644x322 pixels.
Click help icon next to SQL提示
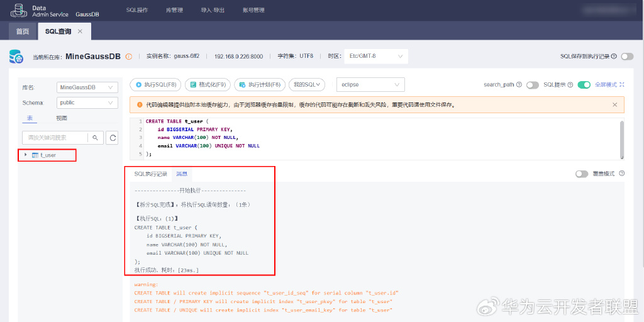tap(571, 85)
